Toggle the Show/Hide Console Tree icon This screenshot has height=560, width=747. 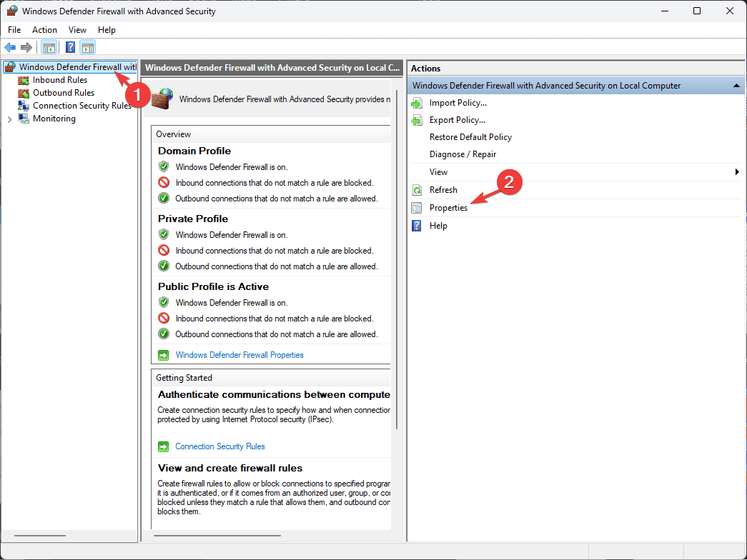pyautogui.click(x=49, y=47)
